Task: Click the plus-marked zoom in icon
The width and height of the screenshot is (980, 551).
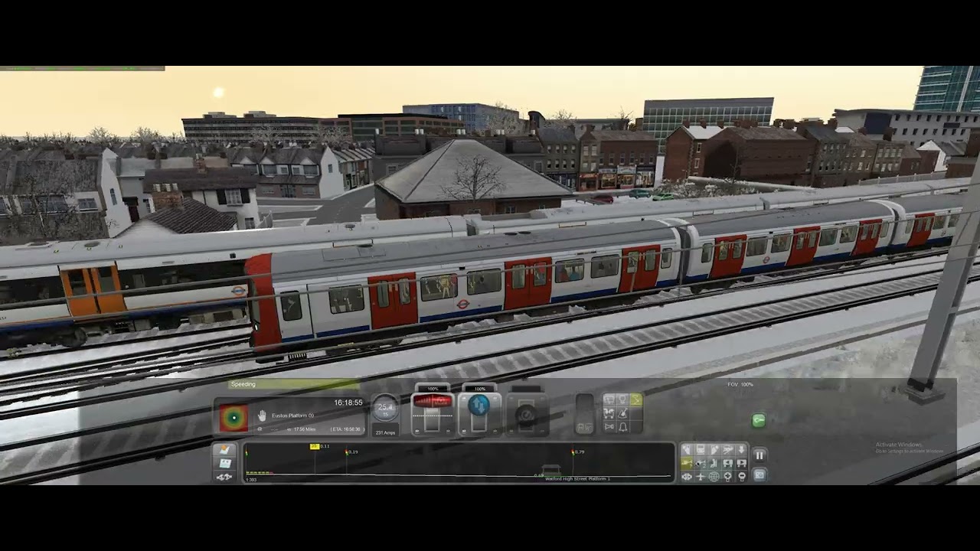Action: click(x=728, y=476)
